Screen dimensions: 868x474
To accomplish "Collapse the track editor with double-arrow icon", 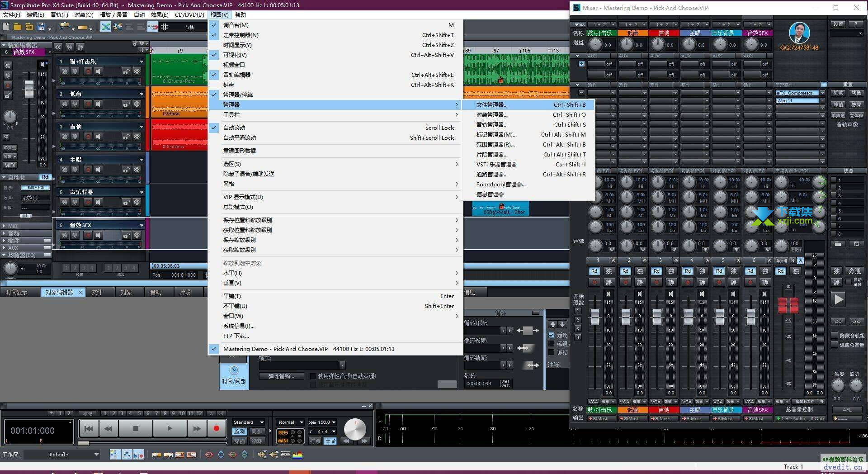I will tap(58, 47).
